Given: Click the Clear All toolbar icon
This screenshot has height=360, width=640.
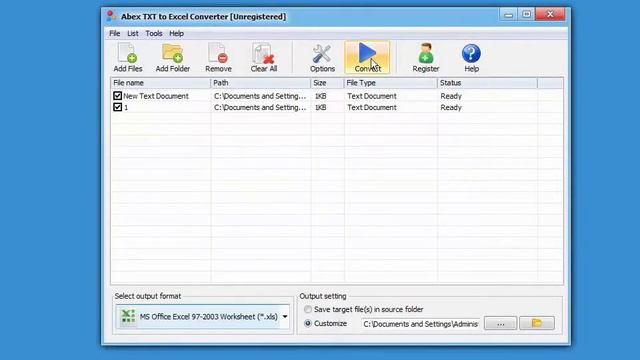Looking at the screenshot, I should [264, 58].
